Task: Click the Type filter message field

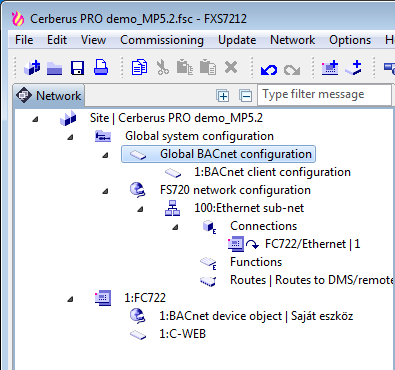Action: [x=324, y=95]
